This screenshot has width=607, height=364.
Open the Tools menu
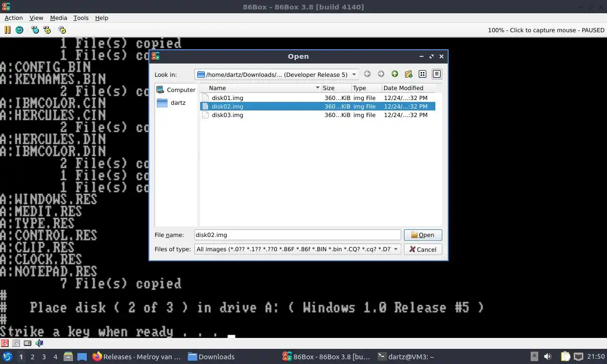click(x=81, y=18)
